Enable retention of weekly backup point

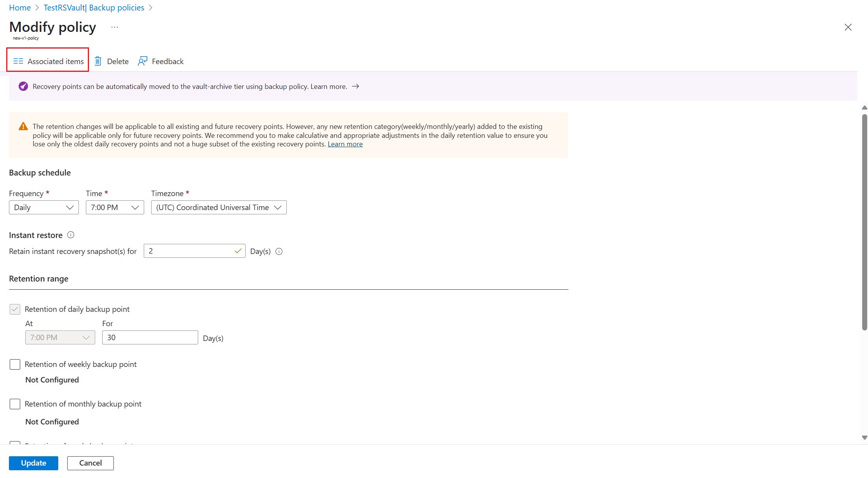[15, 365]
